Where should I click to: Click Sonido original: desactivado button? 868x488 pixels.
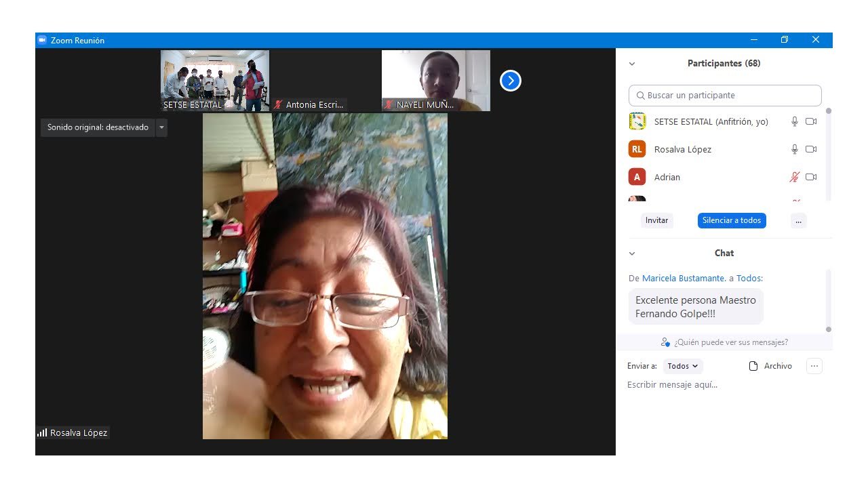[98, 127]
